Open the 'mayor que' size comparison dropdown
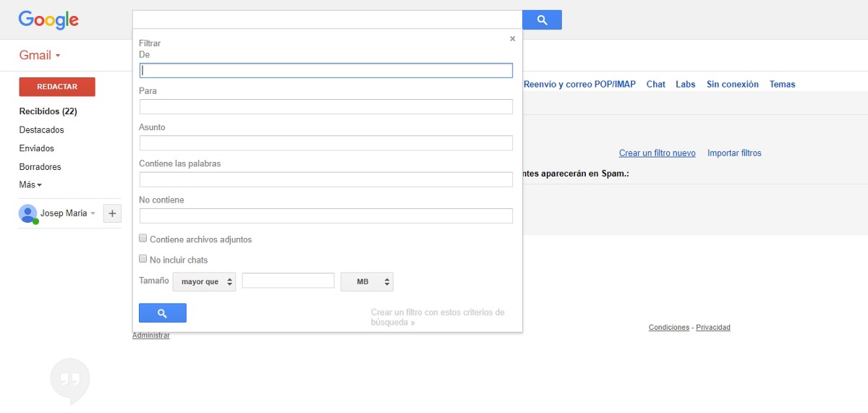 [204, 281]
